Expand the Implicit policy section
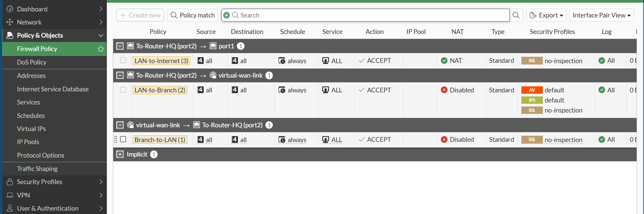644x214 pixels. pos(120,154)
